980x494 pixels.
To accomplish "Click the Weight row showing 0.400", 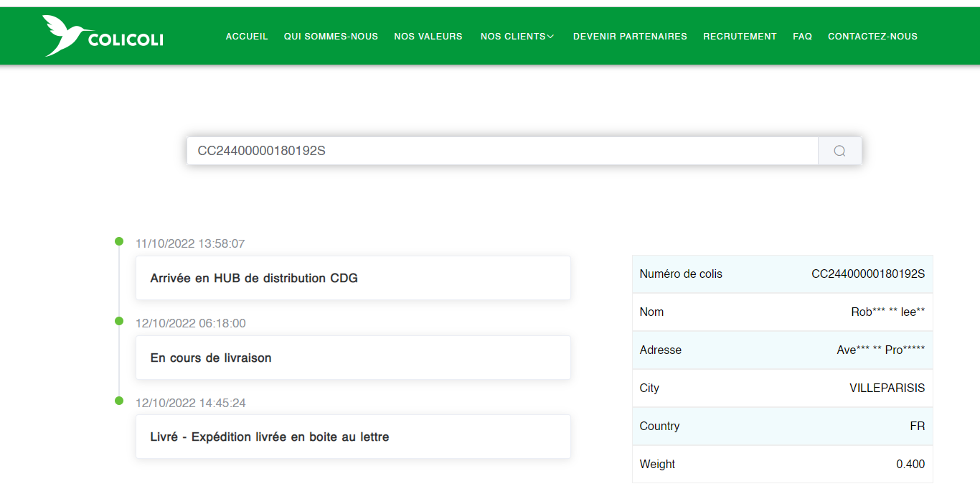I will (782, 465).
